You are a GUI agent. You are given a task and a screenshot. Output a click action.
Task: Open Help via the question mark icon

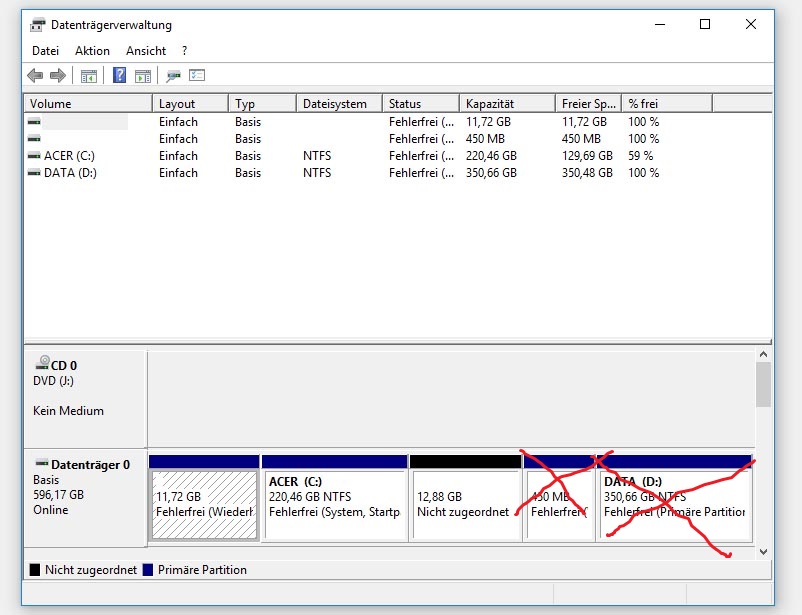(x=119, y=75)
